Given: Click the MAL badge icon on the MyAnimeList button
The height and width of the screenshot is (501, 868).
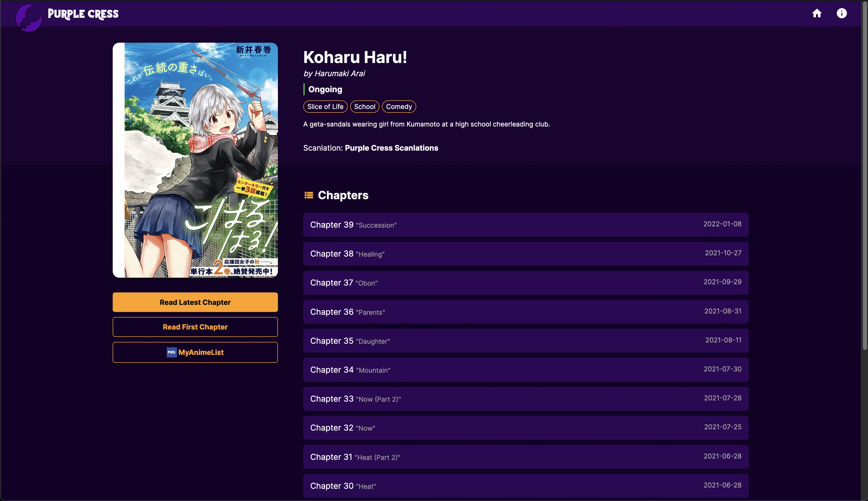Looking at the screenshot, I should click(x=171, y=352).
